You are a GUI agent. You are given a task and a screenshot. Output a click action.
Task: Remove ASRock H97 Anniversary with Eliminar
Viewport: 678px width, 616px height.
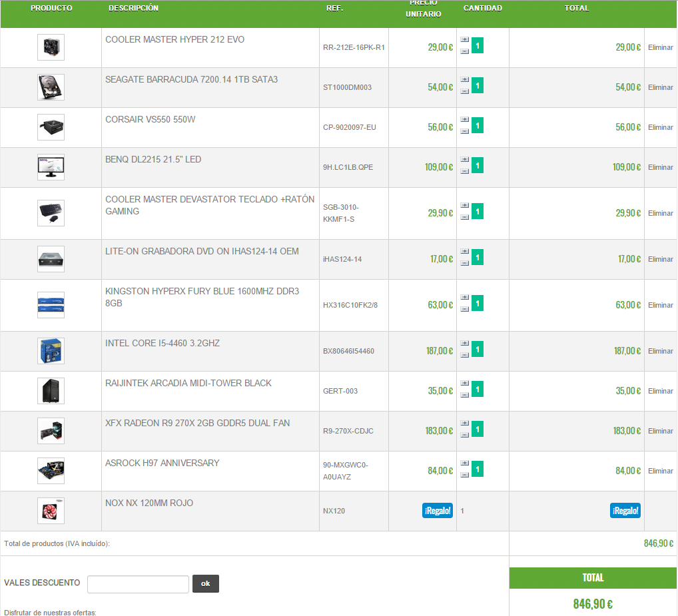click(x=660, y=471)
